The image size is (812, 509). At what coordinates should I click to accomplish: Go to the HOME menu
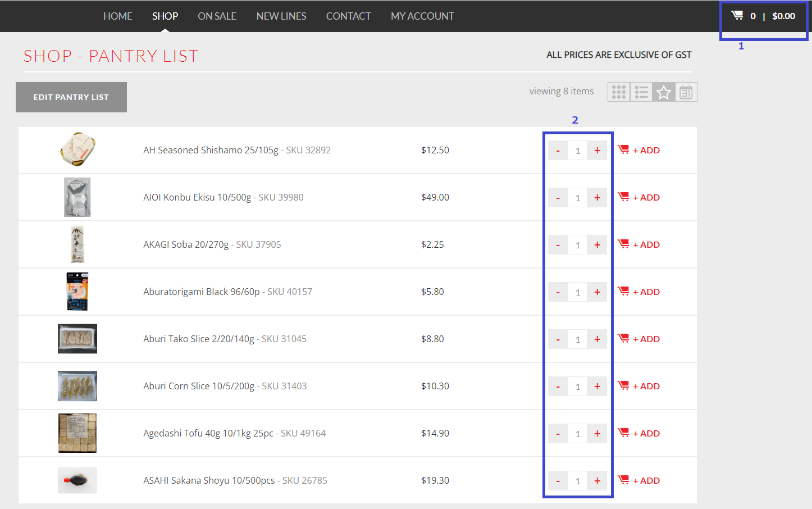coord(117,16)
